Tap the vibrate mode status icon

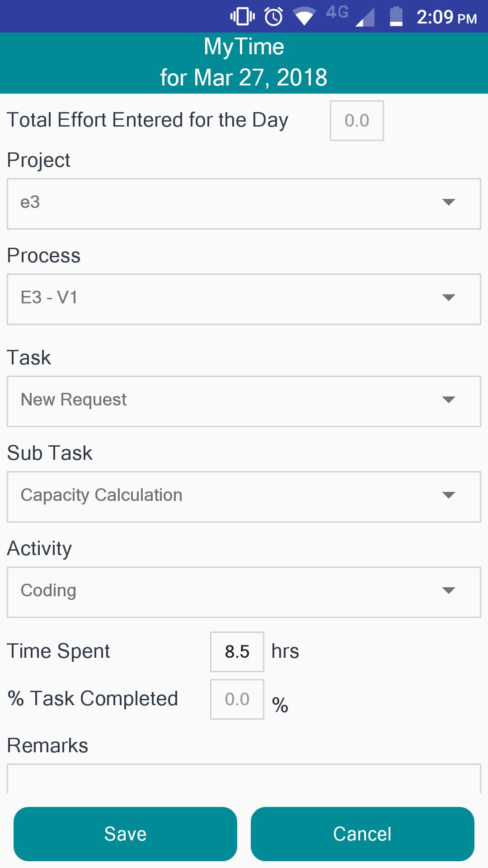click(x=243, y=17)
